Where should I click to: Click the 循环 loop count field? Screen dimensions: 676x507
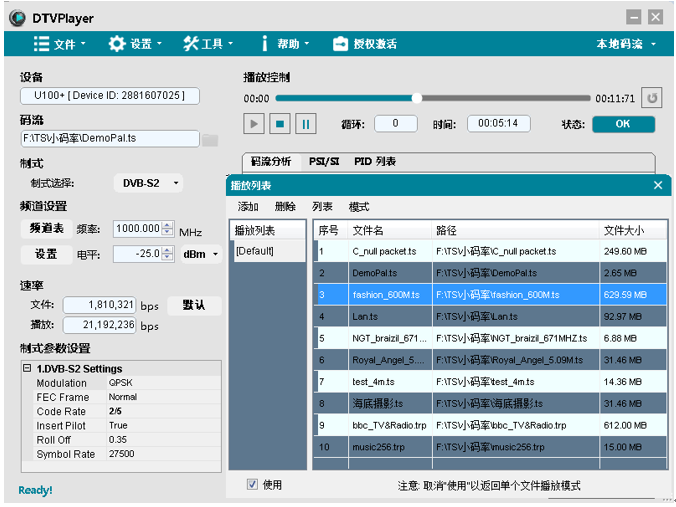(x=396, y=124)
